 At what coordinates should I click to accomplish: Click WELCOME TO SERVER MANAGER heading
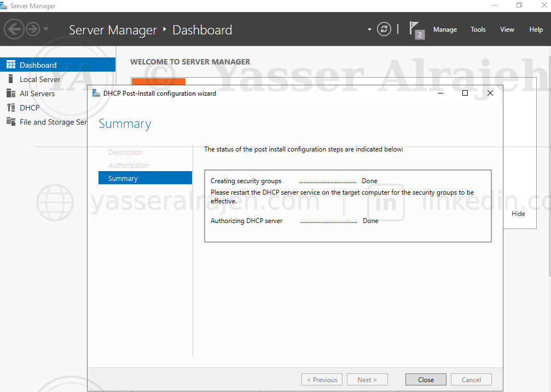click(x=190, y=62)
